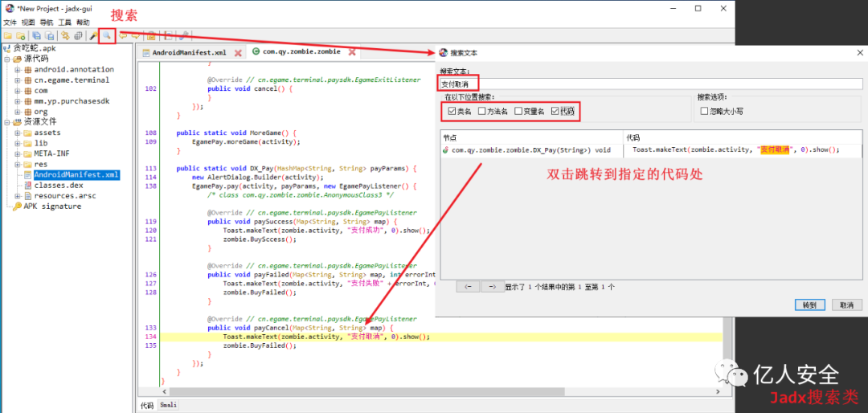The width and height of the screenshot is (868, 413).
Task: Open preferences with the wrench icon
Action: (x=185, y=36)
